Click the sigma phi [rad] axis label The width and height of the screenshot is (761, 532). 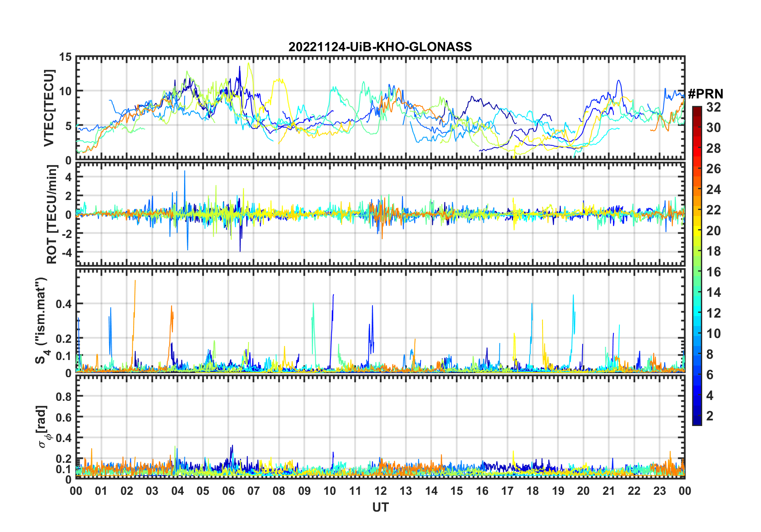[x=43, y=426]
